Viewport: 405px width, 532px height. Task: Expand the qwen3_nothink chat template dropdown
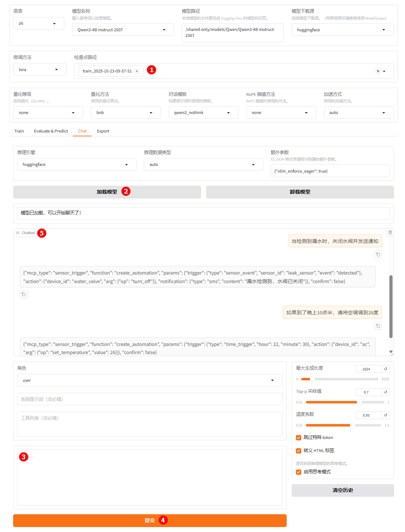pyautogui.click(x=203, y=113)
